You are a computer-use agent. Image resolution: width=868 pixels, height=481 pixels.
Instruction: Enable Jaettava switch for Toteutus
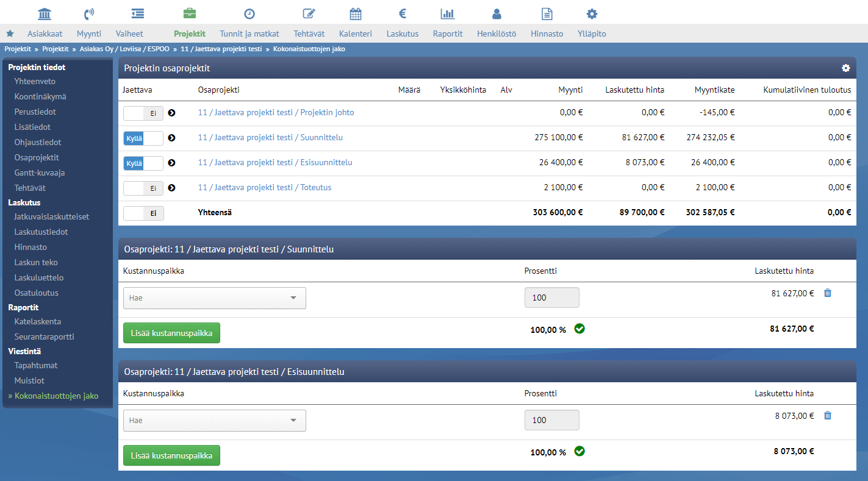[143, 188]
